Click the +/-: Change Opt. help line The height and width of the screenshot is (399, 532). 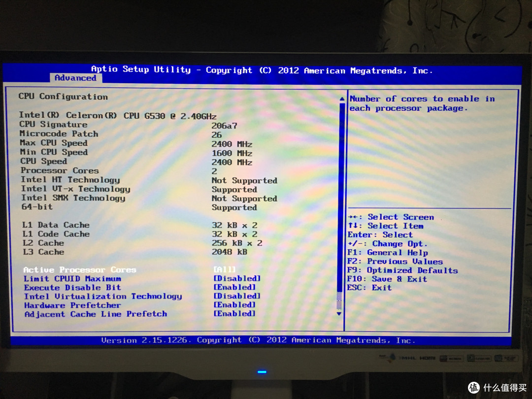[388, 244]
